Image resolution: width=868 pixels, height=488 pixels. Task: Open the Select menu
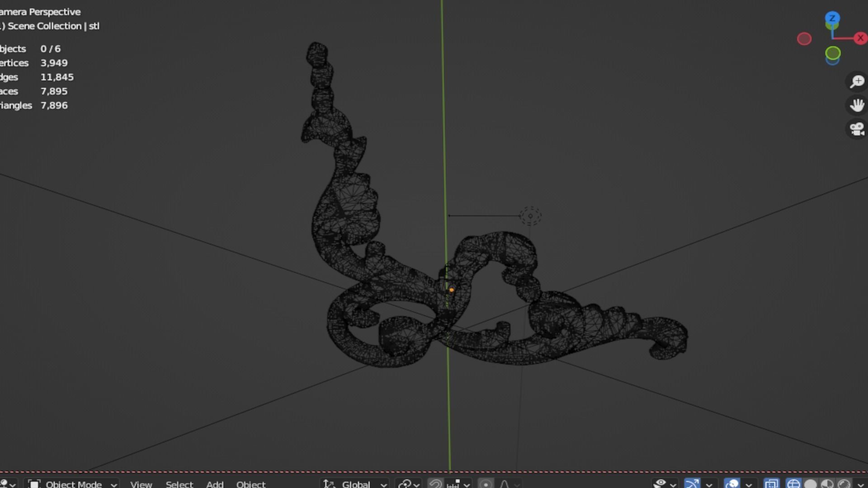(x=179, y=484)
